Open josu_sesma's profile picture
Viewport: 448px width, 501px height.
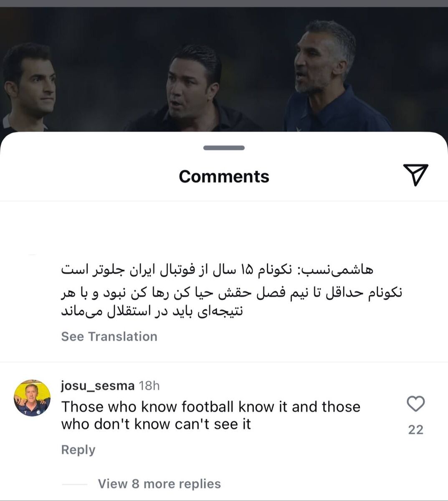tap(33, 398)
